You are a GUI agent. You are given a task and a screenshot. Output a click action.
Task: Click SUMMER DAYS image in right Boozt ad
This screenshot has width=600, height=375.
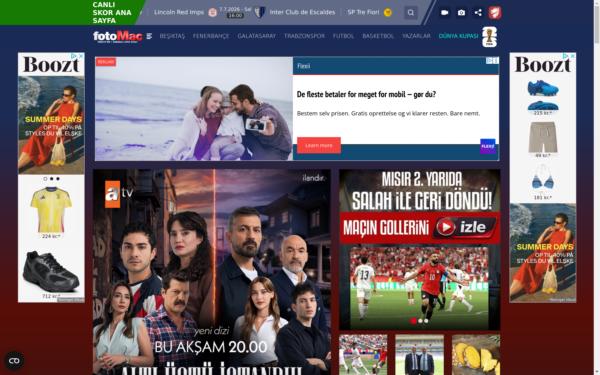[x=543, y=253]
